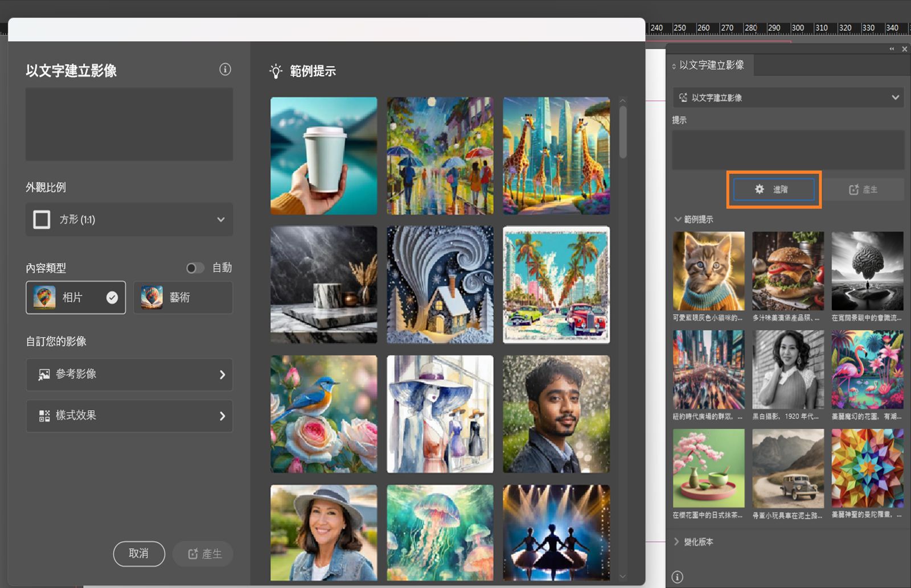Select the black marble podium sample
Viewport: 911px width, 588px height.
pos(324,285)
